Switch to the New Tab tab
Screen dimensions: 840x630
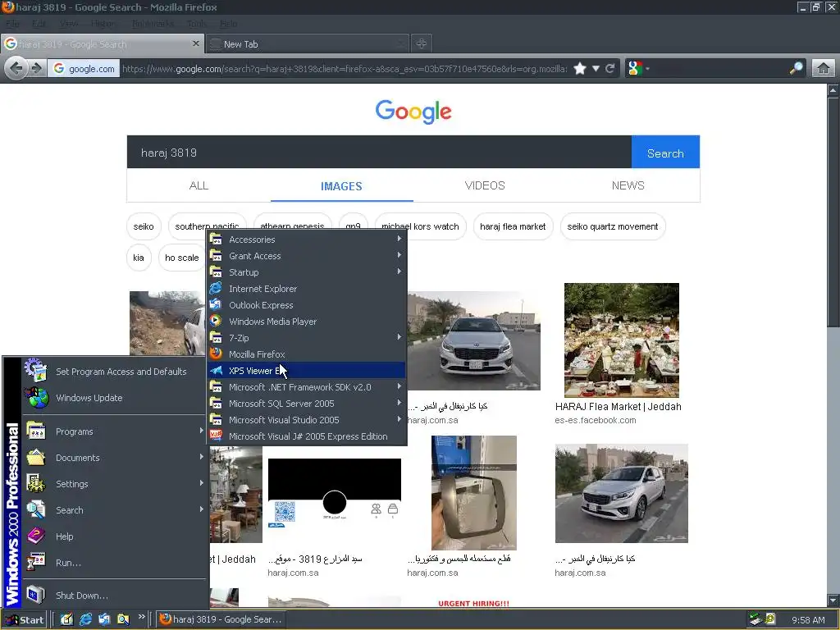(307, 44)
